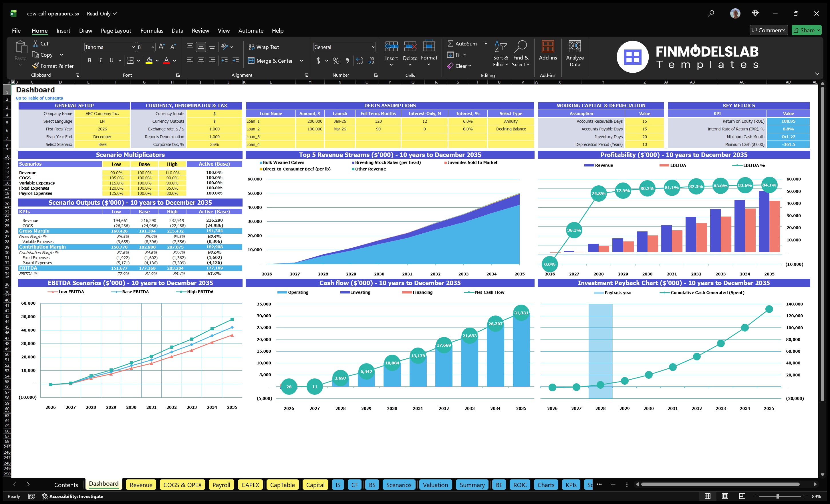Image resolution: width=830 pixels, height=504 pixels.
Task: Switch to the Scenarios sheet tab
Action: [398, 485]
